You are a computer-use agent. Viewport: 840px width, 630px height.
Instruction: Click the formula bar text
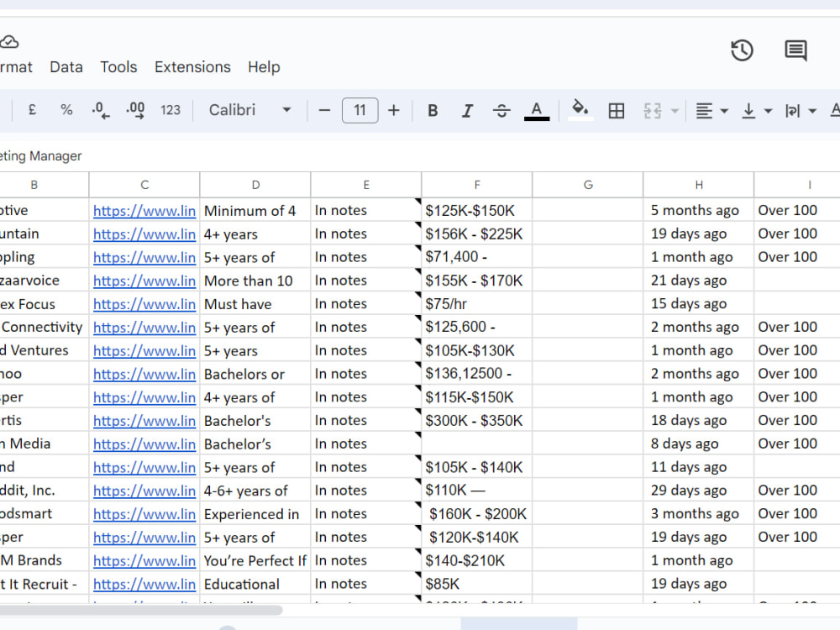(40, 156)
